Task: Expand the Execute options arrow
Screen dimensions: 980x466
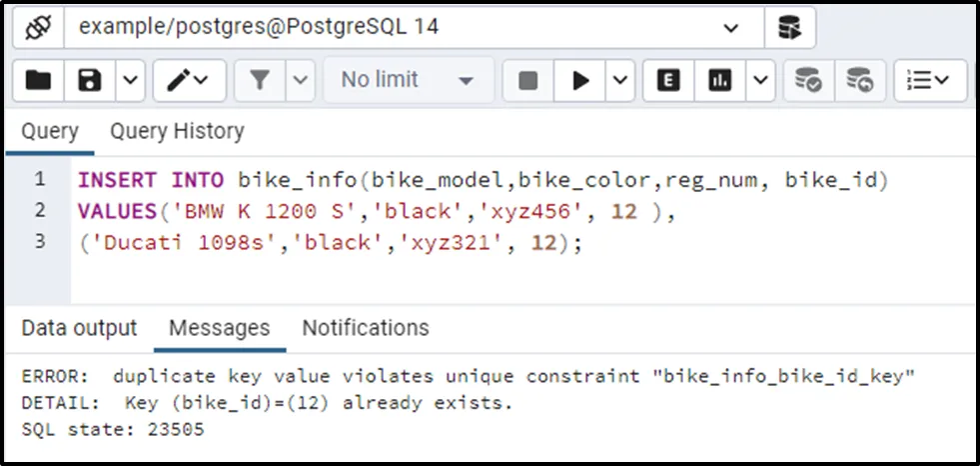Action: coord(620,80)
